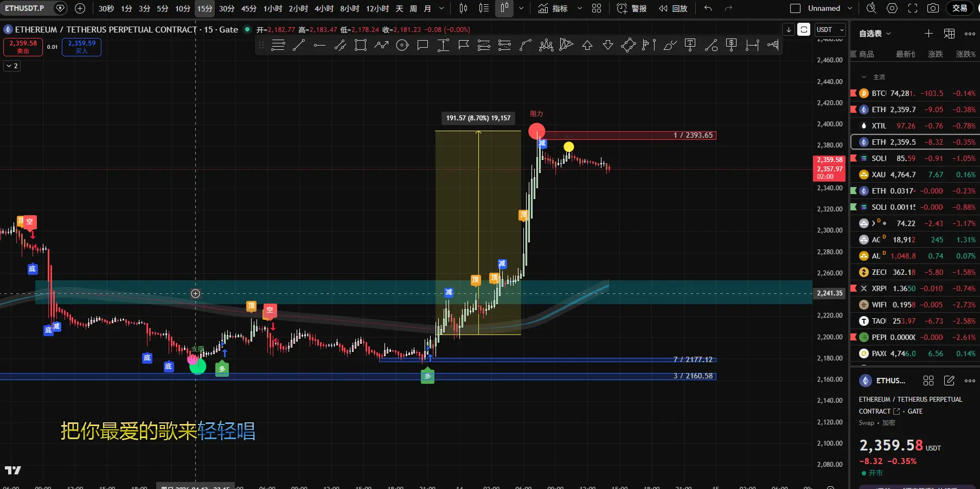Undo the last chart action

click(708, 8)
